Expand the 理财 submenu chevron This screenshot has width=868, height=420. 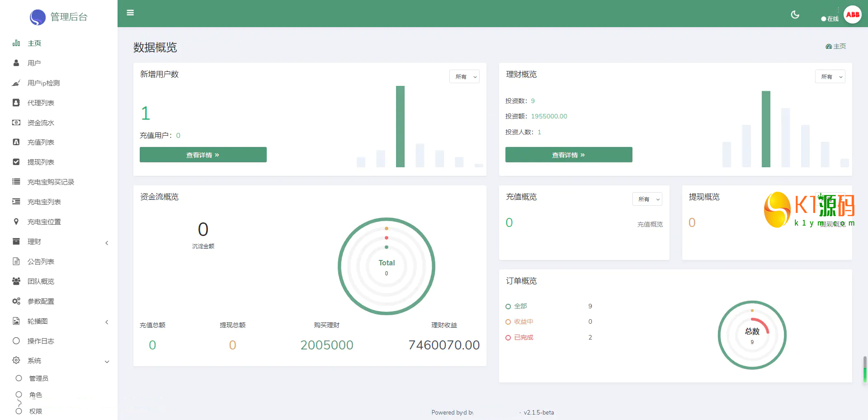107,243
